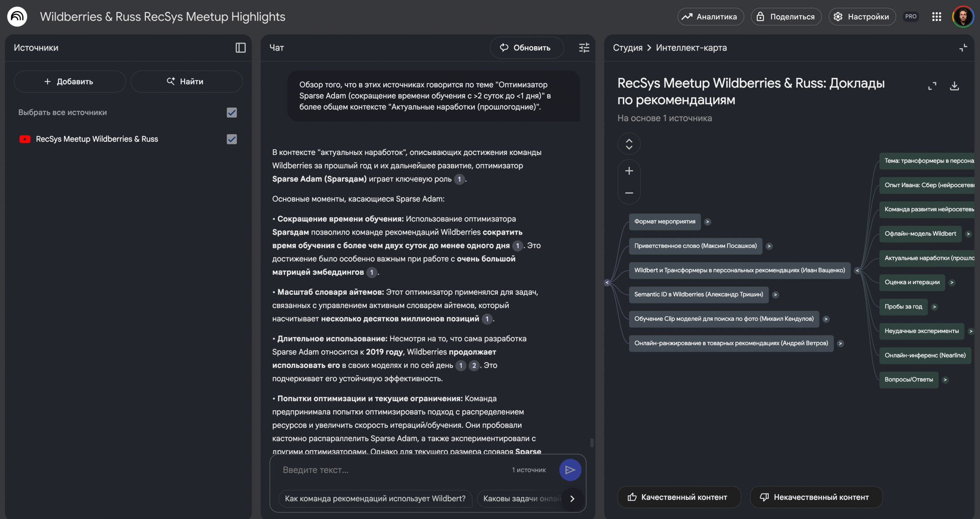980x519 pixels.
Task: Click the '1 источник' counter in chat input
Action: click(x=529, y=470)
